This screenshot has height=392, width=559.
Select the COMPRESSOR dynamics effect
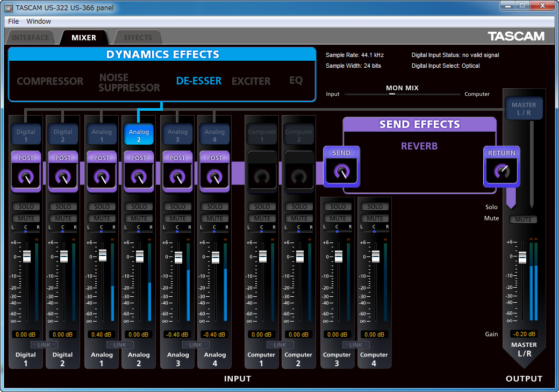[50, 81]
